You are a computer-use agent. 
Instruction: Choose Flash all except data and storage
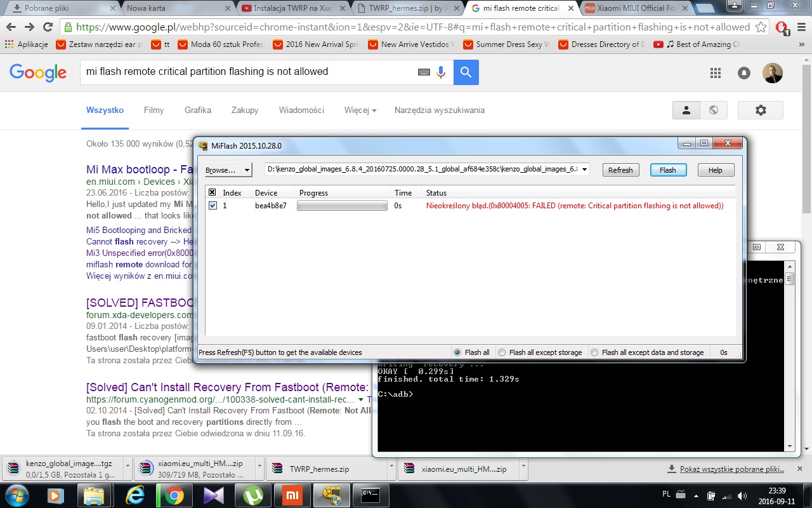[x=594, y=352]
